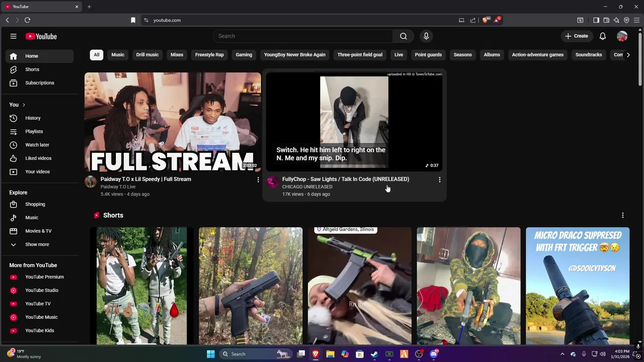The height and width of the screenshot is (362, 644).
Task: Select the Music filter chip
Action: (x=118, y=55)
